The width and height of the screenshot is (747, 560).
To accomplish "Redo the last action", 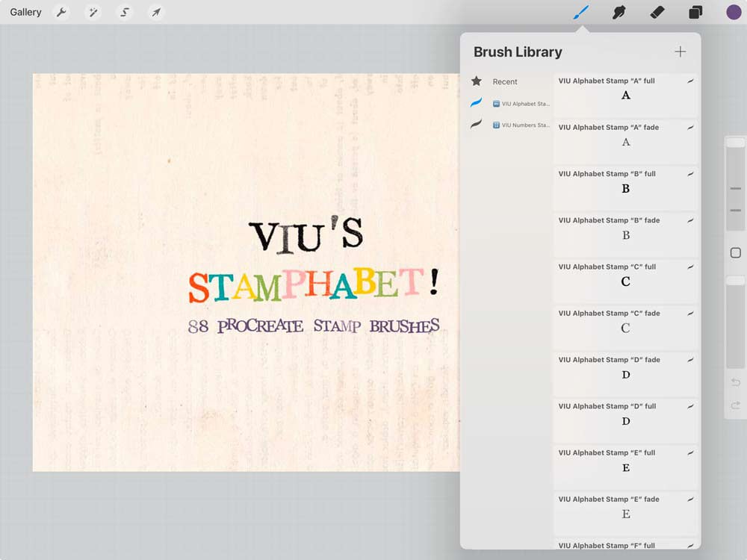I will [x=736, y=405].
